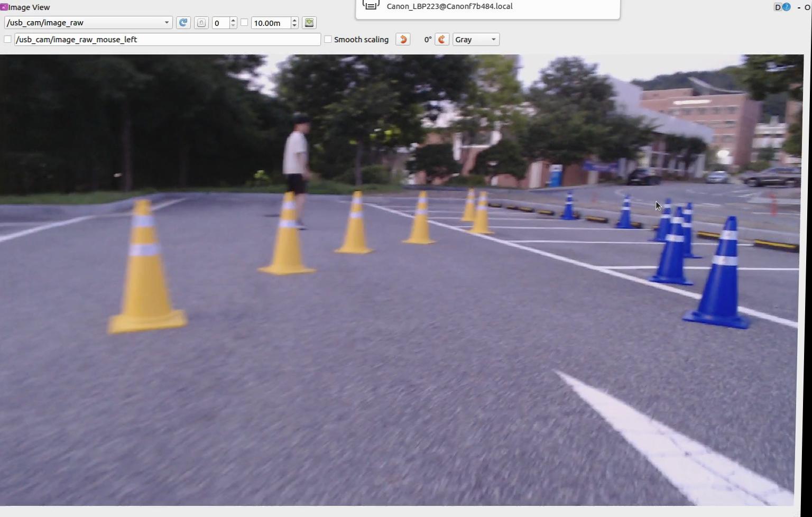Click the zoom-to-original-size icon button
Image resolution: width=812 pixels, height=517 pixels.
pyautogui.click(x=201, y=23)
